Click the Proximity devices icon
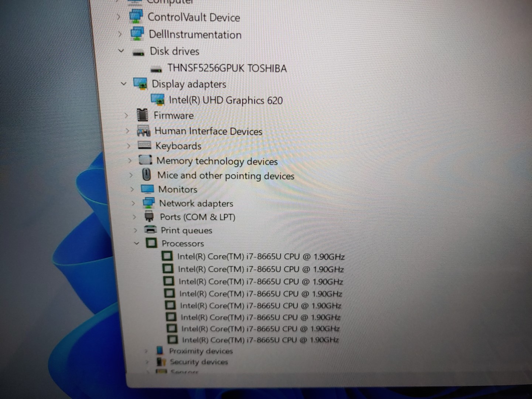 pos(160,350)
